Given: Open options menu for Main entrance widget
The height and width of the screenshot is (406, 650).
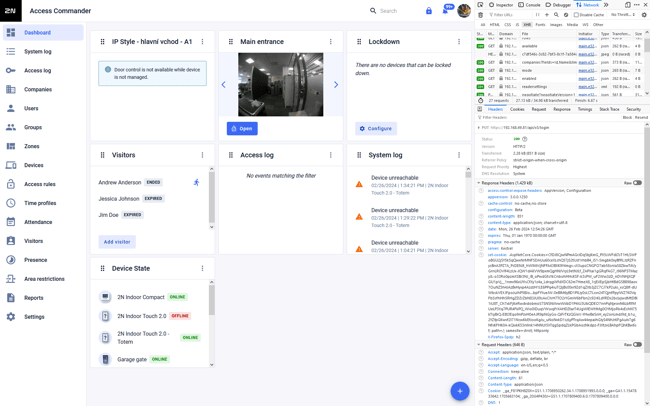Looking at the screenshot, I should [x=331, y=41].
